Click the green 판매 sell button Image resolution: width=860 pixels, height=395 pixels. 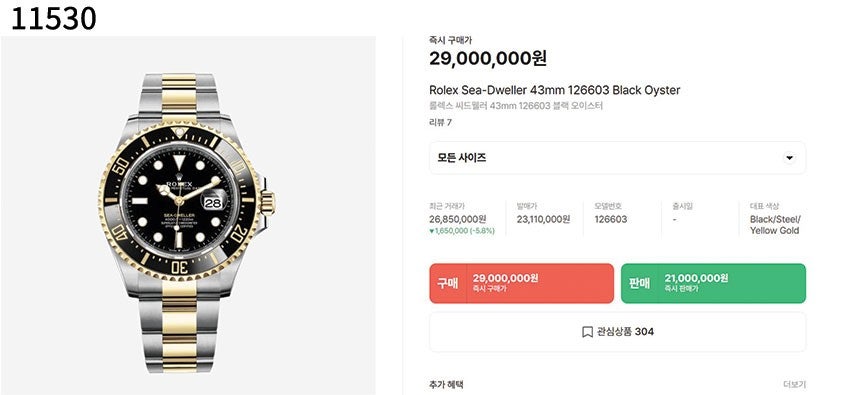coord(713,283)
